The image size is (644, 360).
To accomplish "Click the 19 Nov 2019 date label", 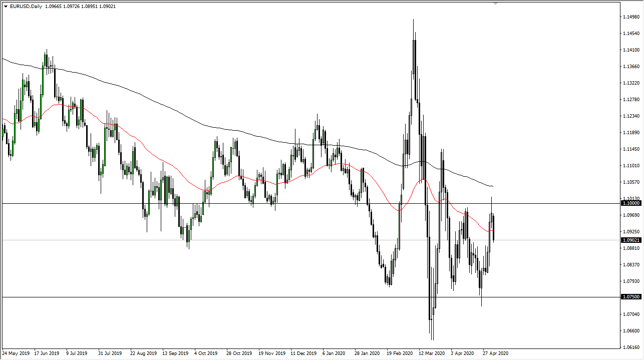I will [x=271, y=353].
